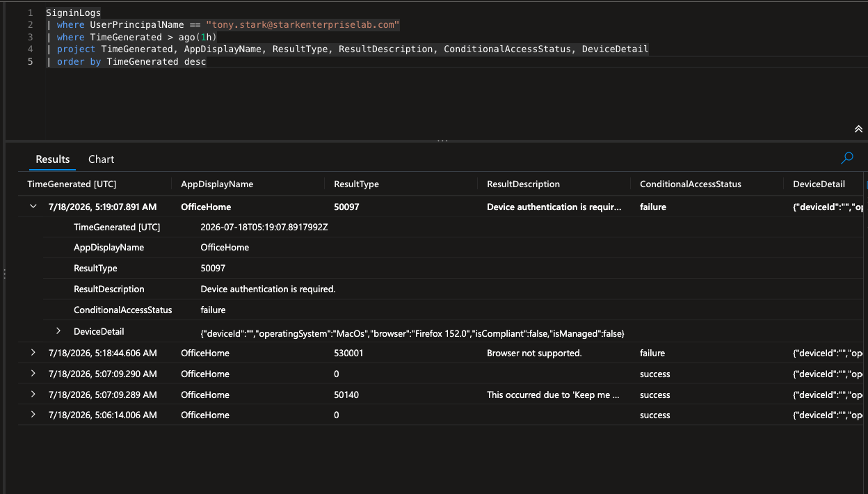The height and width of the screenshot is (494, 868).
Task: Expand the 5:07:09.289 AM row
Action: coord(33,395)
